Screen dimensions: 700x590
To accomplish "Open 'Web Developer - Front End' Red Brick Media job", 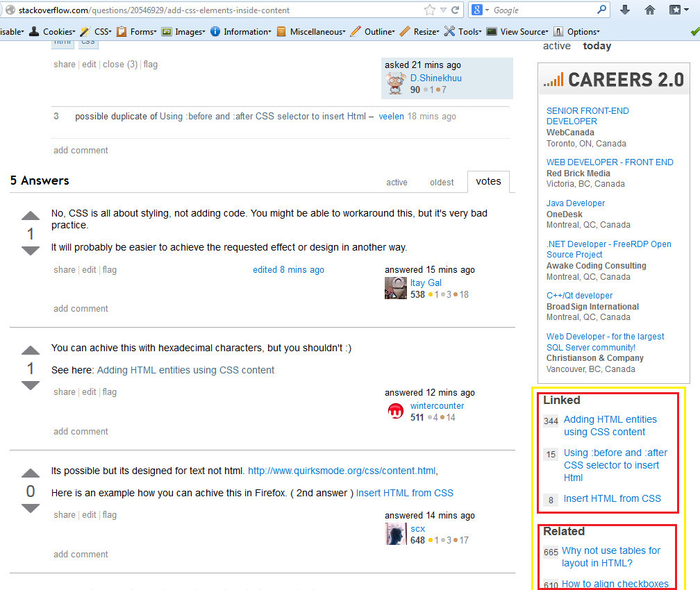I will pyautogui.click(x=610, y=162).
